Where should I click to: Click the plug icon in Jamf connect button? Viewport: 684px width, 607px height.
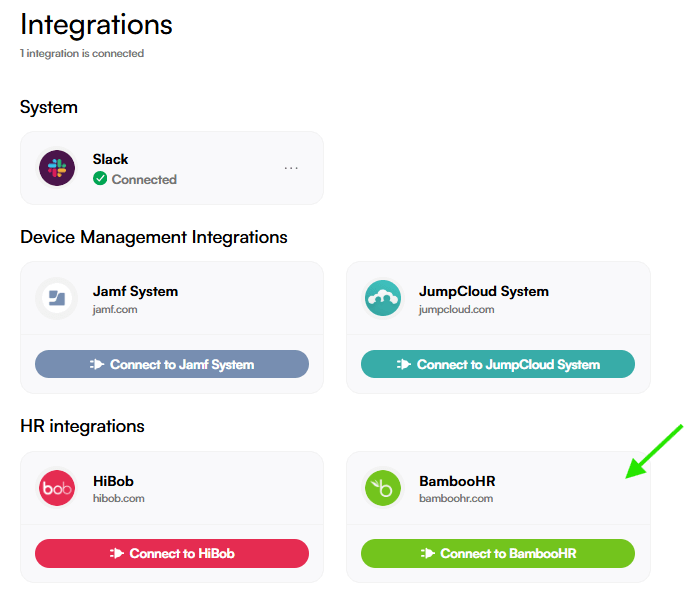click(x=97, y=364)
